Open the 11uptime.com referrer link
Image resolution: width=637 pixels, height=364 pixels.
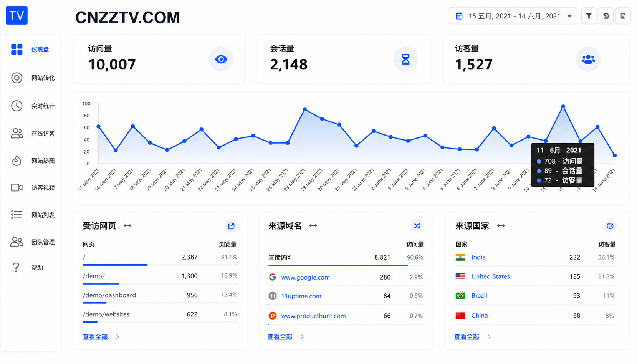(301, 296)
